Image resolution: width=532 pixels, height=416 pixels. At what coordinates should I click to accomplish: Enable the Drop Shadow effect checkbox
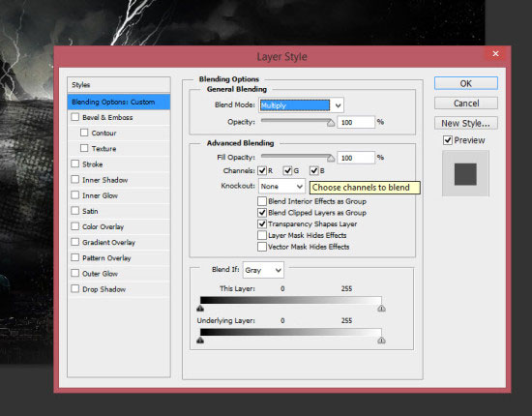click(75, 288)
